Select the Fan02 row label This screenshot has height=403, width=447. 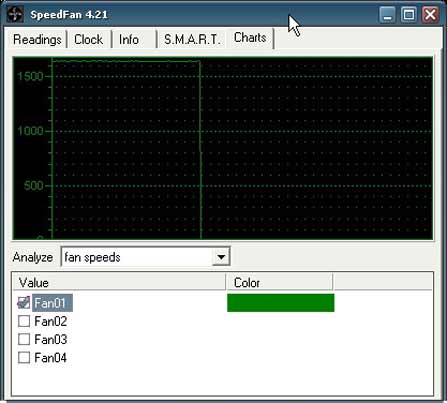(51, 321)
